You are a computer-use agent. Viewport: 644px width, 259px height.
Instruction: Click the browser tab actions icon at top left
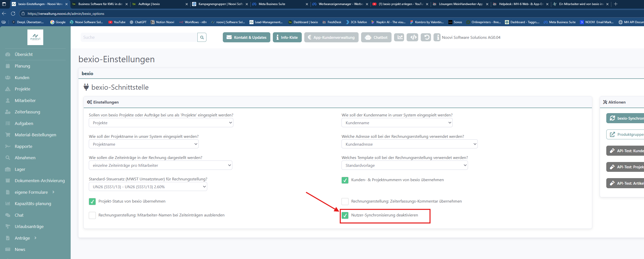point(4,4)
